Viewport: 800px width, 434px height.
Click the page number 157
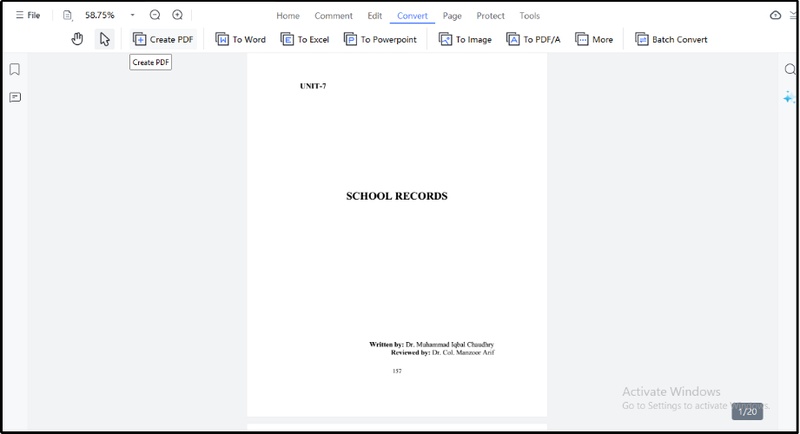(x=397, y=371)
